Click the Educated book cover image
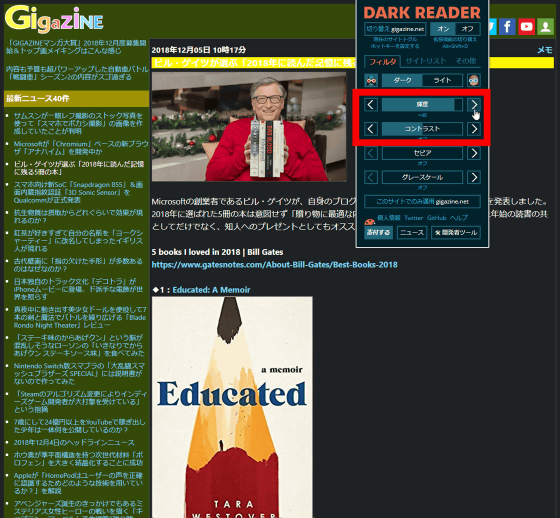The height and width of the screenshot is (518, 560). point(232,407)
